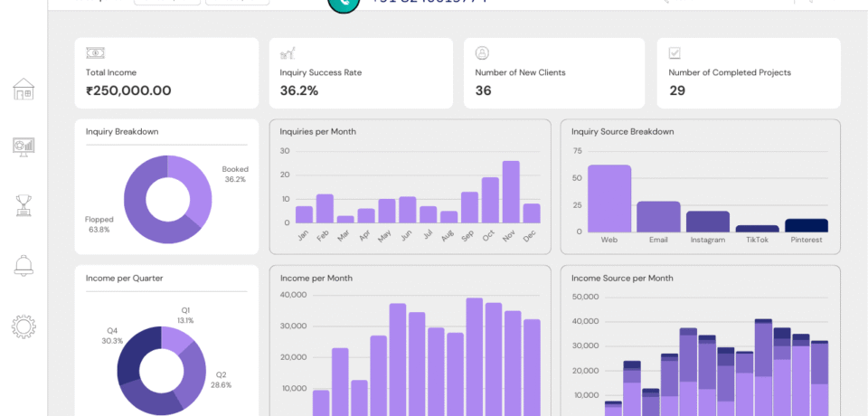The height and width of the screenshot is (416, 868).
Task: Click the banknote icon above Total Income
Action: point(95,53)
